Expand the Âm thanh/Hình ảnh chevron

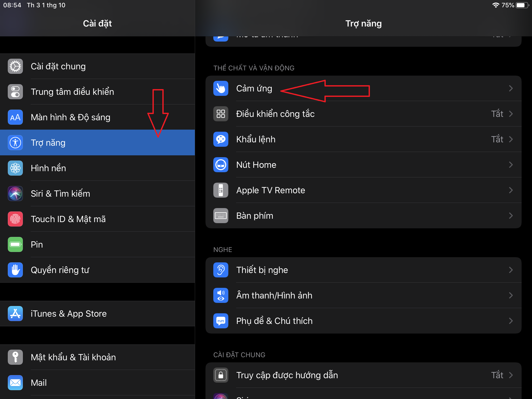(511, 295)
